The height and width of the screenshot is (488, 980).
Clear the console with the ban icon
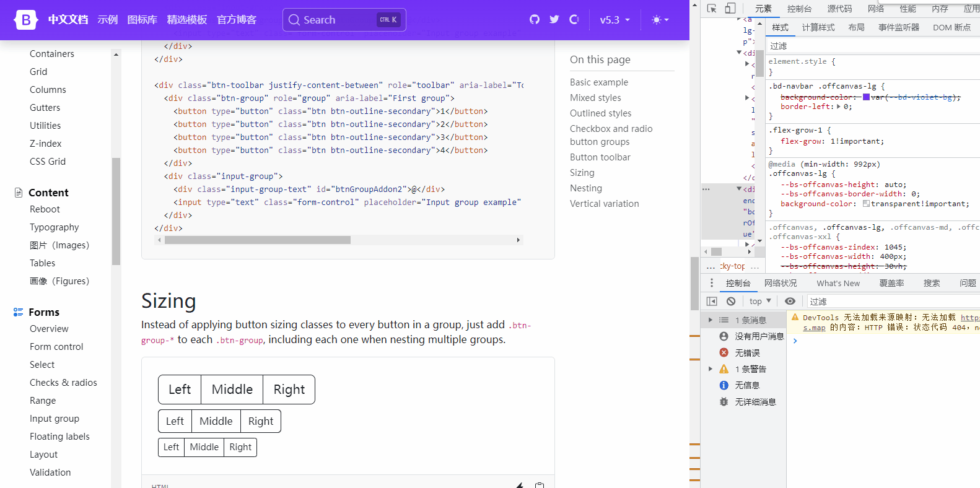click(x=731, y=301)
